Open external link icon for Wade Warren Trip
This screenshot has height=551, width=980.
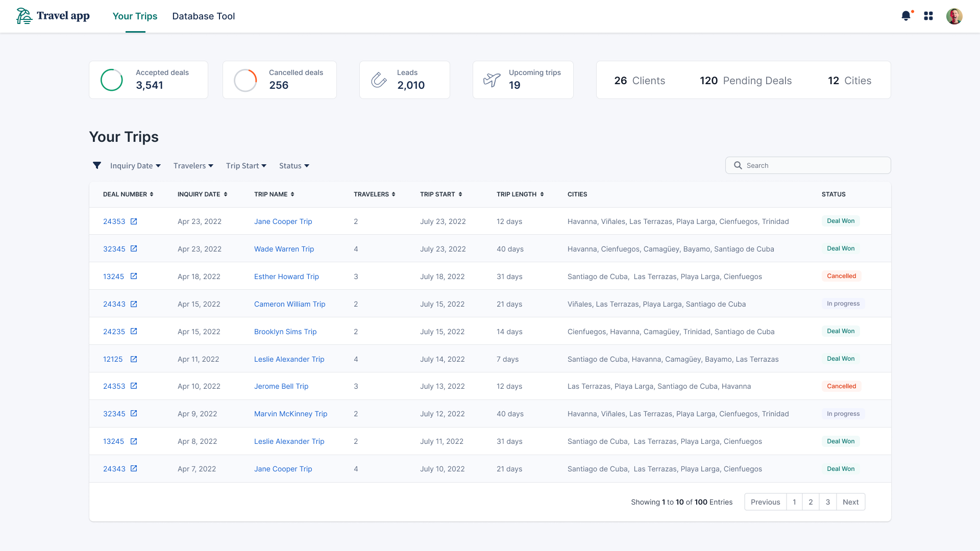click(x=134, y=249)
